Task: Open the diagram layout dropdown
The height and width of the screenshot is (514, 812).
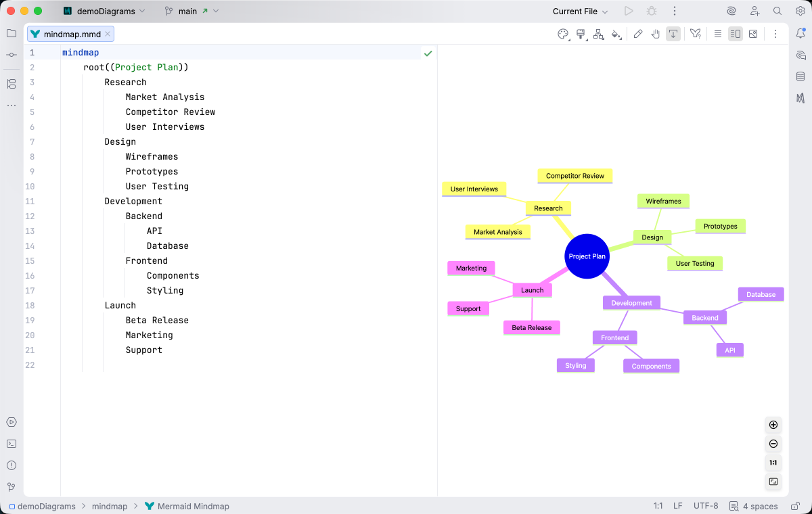Action: tap(599, 34)
